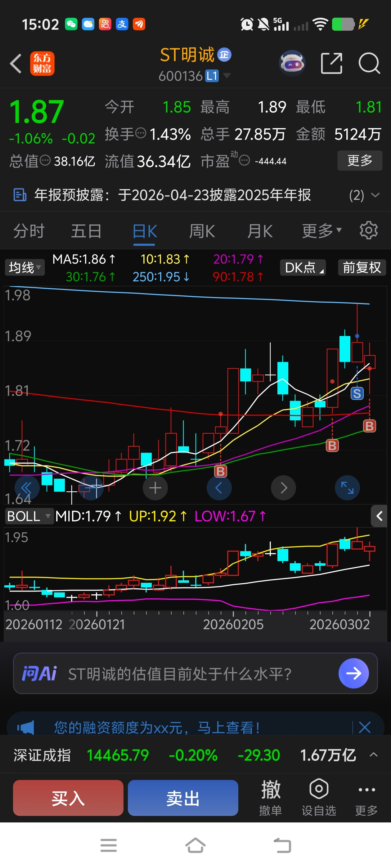The width and height of the screenshot is (391, 868).
Task: Open the 年报预披露 announcement text
Action: point(173,195)
